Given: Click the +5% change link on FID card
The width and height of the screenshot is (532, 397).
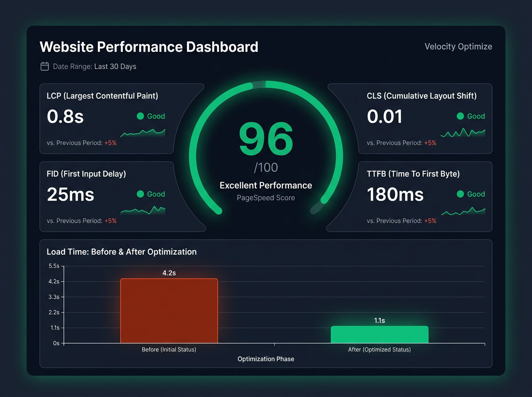Looking at the screenshot, I should [x=110, y=220].
